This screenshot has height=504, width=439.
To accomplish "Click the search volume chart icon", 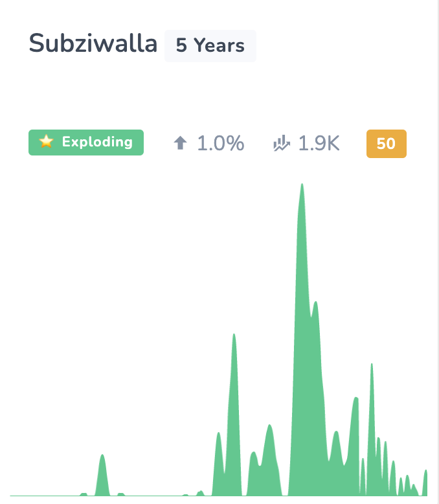I will (282, 143).
